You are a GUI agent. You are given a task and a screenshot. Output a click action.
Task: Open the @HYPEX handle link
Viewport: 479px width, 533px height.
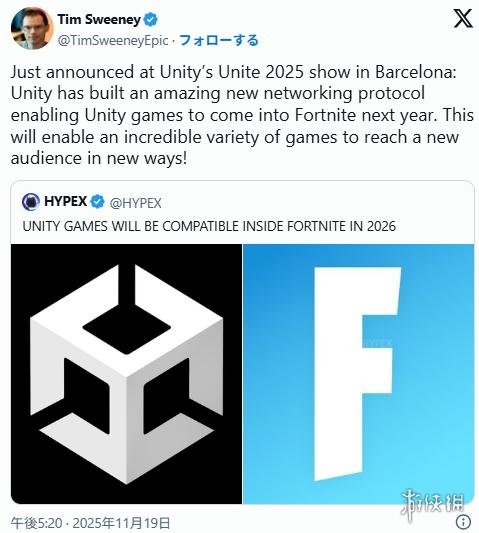135,203
